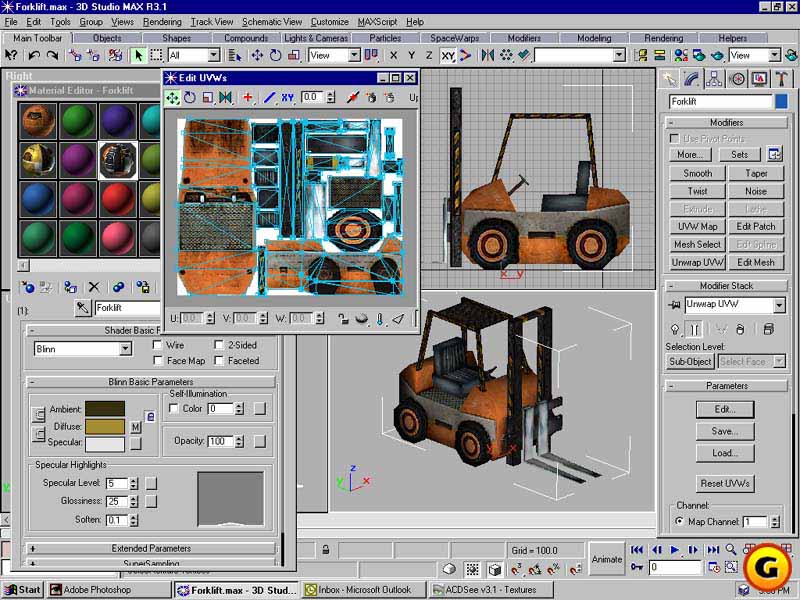This screenshot has width=800, height=600.
Task: Select the forklift texture material sample sphere
Action: (118, 160)
